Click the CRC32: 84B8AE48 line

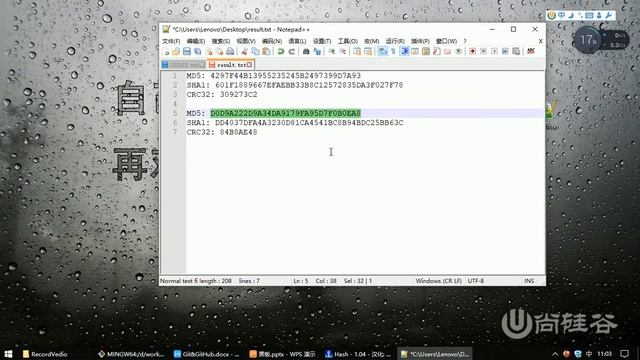pos(222,132)
